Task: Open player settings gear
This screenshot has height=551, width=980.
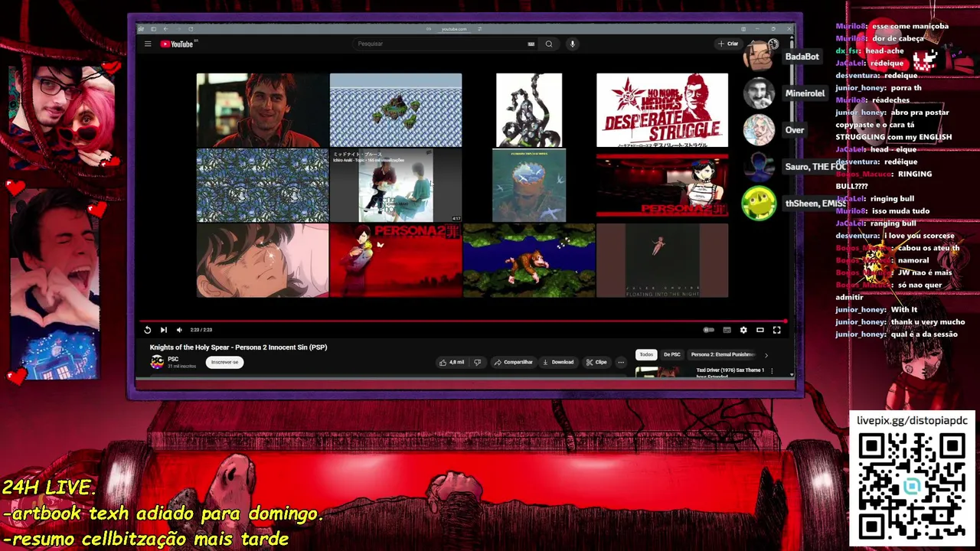Action: (743, 330)
